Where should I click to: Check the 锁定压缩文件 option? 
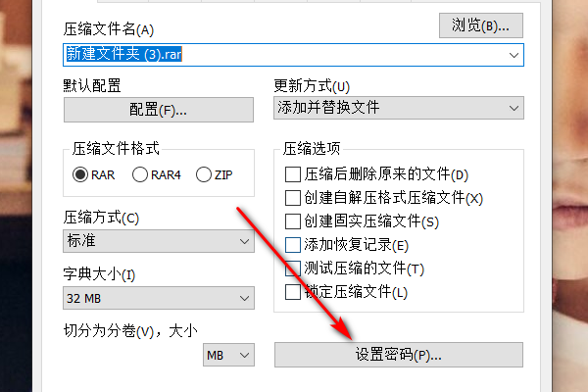[x=292, y=292]
